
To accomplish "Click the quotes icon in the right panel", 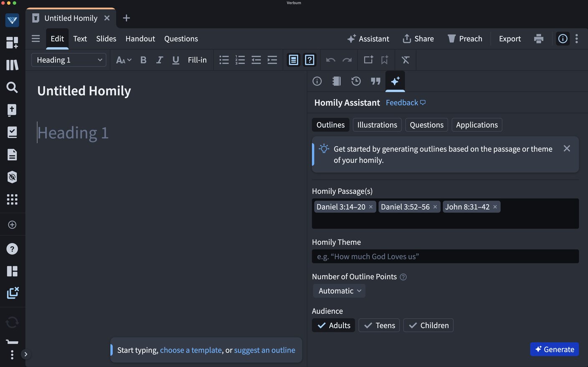I will (x=375, y=81).
